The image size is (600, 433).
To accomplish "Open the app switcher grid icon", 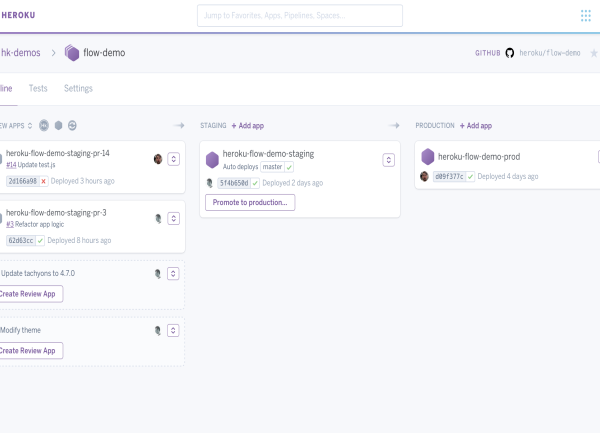I will click(x=585, y=16).
